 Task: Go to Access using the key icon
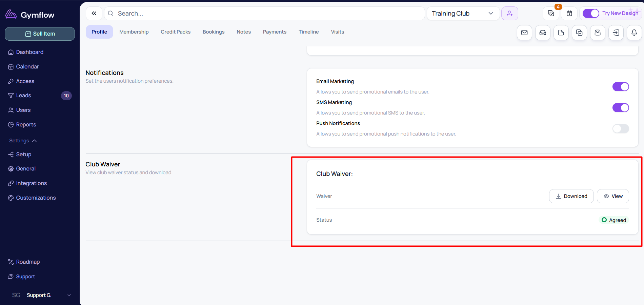(x=11, y=81)
